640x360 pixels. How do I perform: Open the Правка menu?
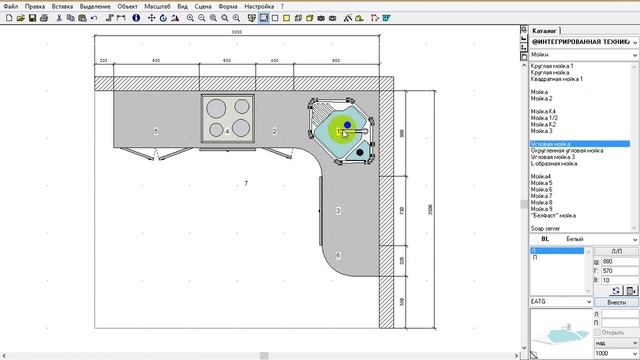[35, 7]
